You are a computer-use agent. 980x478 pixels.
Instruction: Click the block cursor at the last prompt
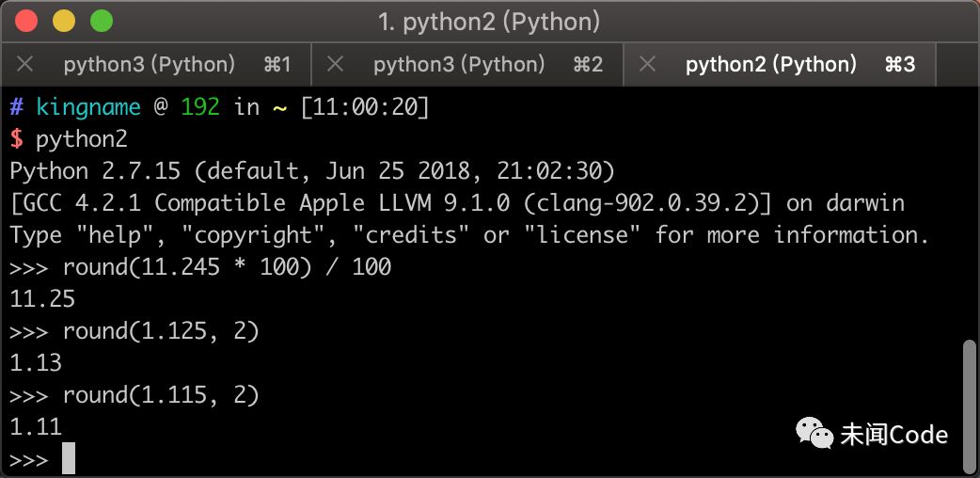click(68, 459)
